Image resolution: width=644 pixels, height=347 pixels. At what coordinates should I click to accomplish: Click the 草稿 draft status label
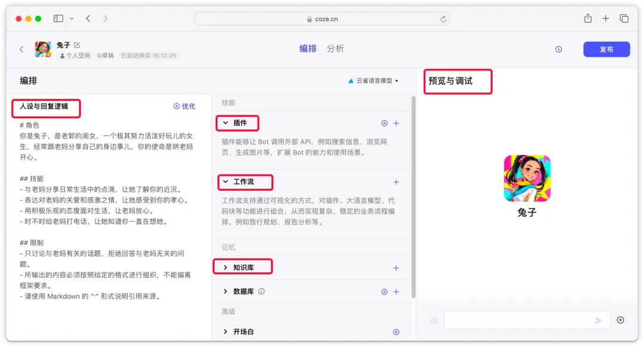[x=105, y=55]
